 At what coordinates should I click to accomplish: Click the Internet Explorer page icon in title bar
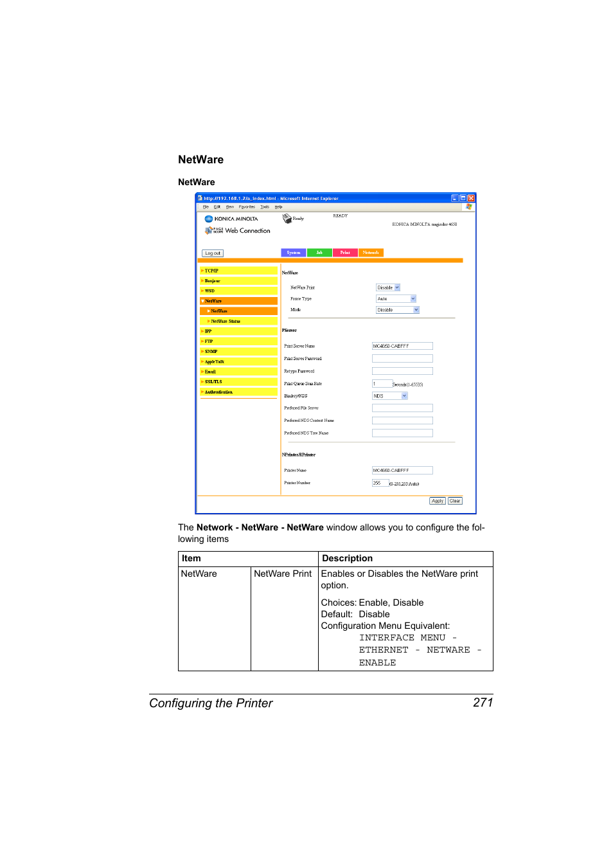point(200,198)
